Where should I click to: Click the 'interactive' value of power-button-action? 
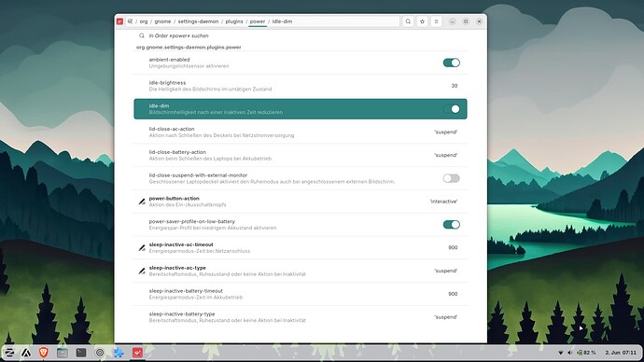point(443,202)
